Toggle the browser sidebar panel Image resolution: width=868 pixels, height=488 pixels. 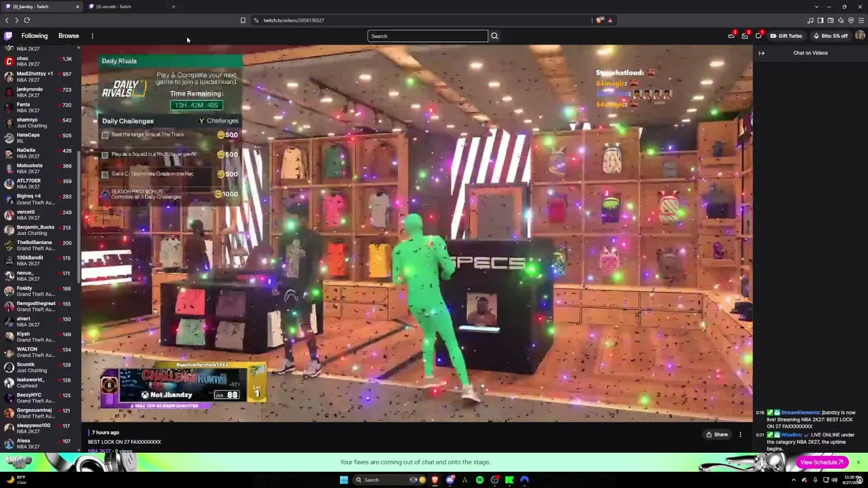pyautogui.click(x=821, y=20)
